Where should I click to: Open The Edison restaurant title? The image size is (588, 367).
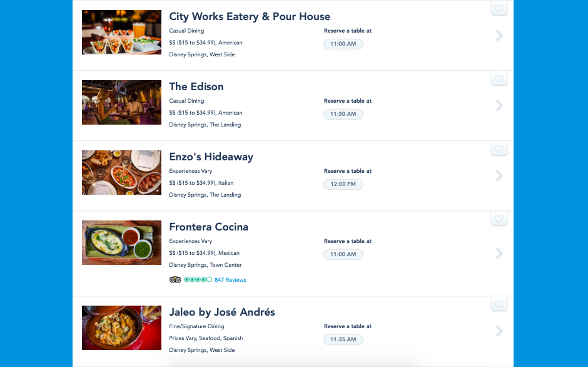pos(196,86)
